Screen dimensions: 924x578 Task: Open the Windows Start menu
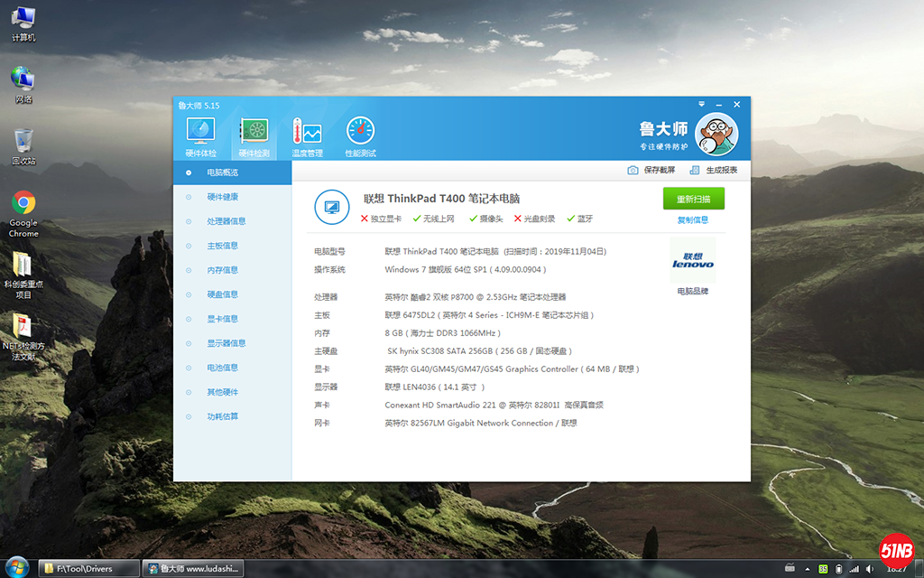(x=16, y=569)
